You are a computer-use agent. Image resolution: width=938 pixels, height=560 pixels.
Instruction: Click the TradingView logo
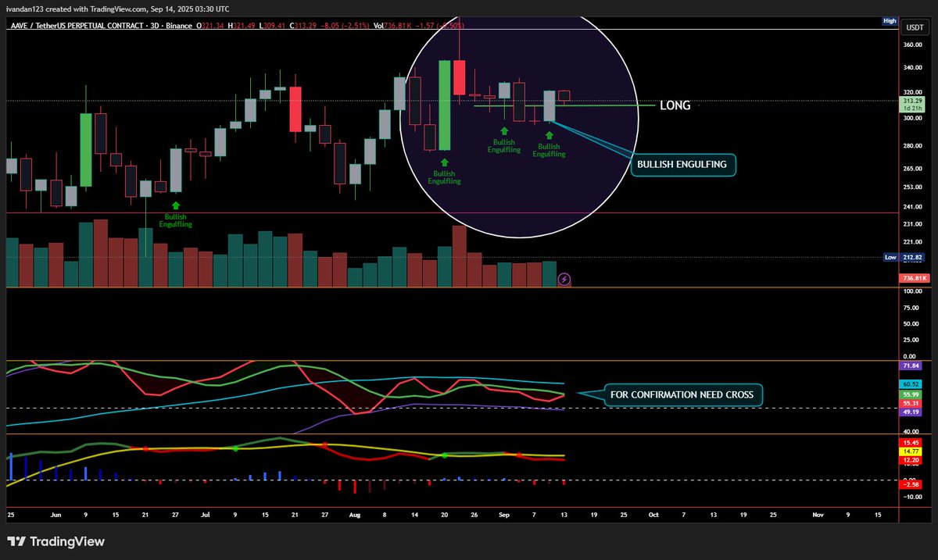[x=55, y=541]
